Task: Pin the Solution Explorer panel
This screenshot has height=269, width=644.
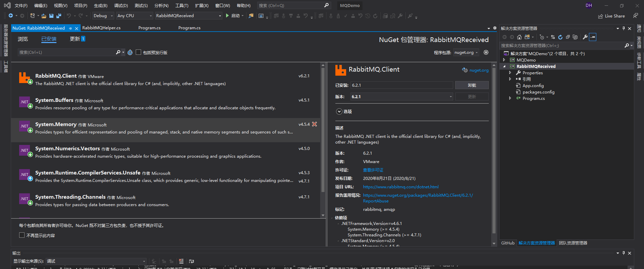Action: pyautogui.click(x=624, y=29)
